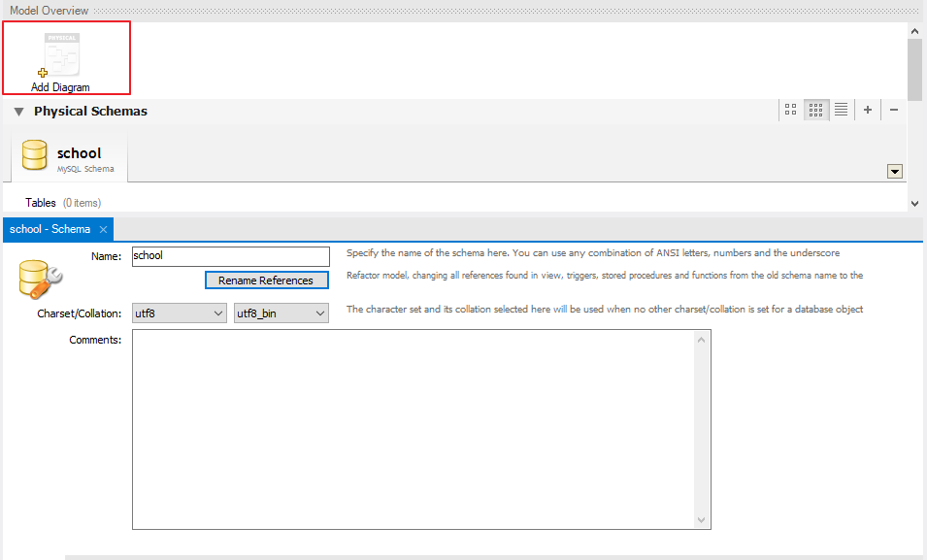Close the school - Schema tab
Viewport: 927px width, 560px height.
(x=103, y=230)
